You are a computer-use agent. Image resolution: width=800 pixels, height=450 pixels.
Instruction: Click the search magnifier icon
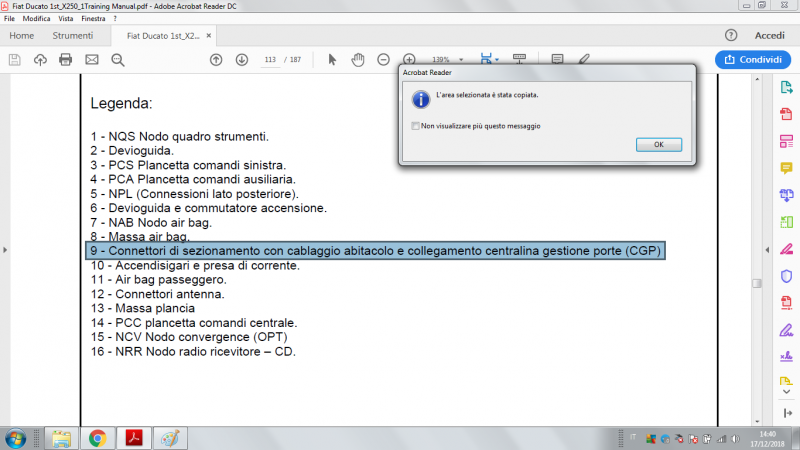point(118,60)
